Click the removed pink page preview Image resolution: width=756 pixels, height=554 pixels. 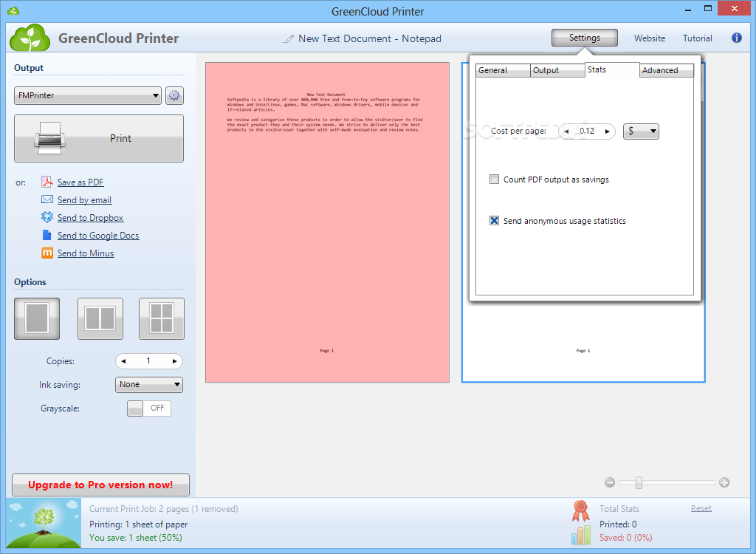tap(327, 222)
